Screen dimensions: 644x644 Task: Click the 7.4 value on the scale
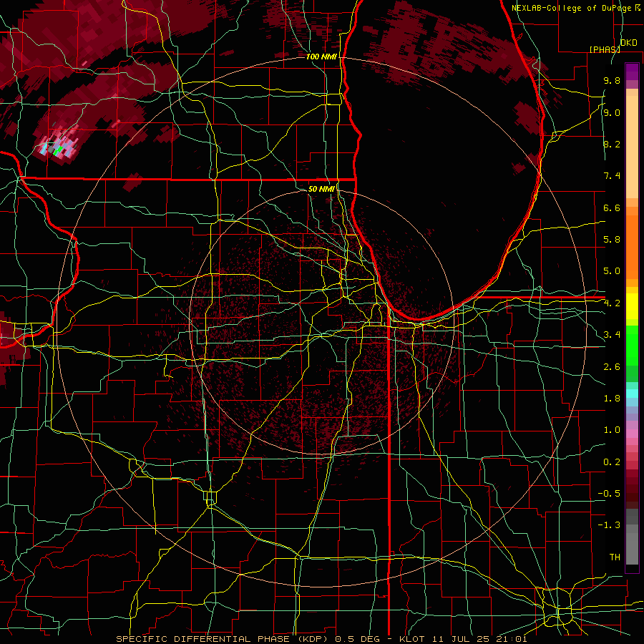tap(612, 176)
